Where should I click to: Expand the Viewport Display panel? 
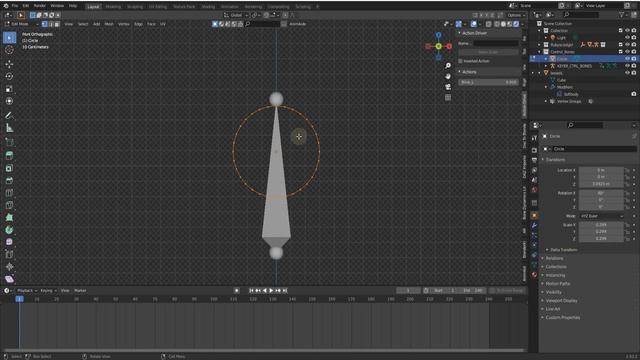pyautogui.click(x=561, y=300)
